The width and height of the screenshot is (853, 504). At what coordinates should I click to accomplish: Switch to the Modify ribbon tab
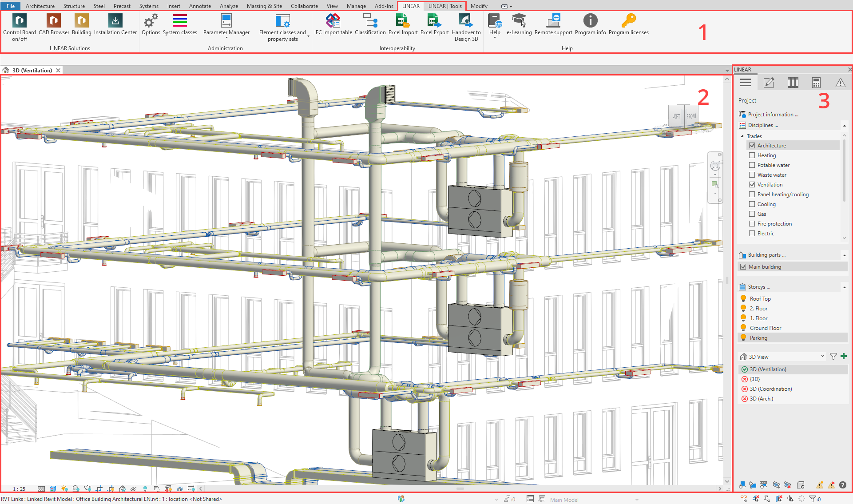pos(479,6)
